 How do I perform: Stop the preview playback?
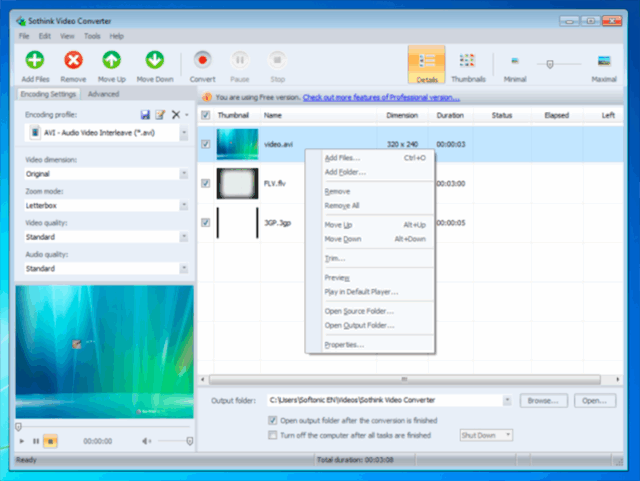click(50, 441)
